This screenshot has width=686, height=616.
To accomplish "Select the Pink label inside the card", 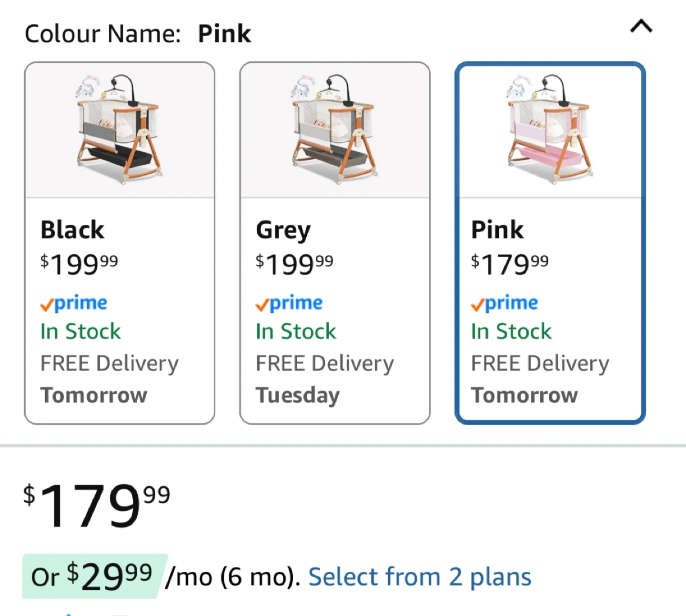I will tap(497, 230).
